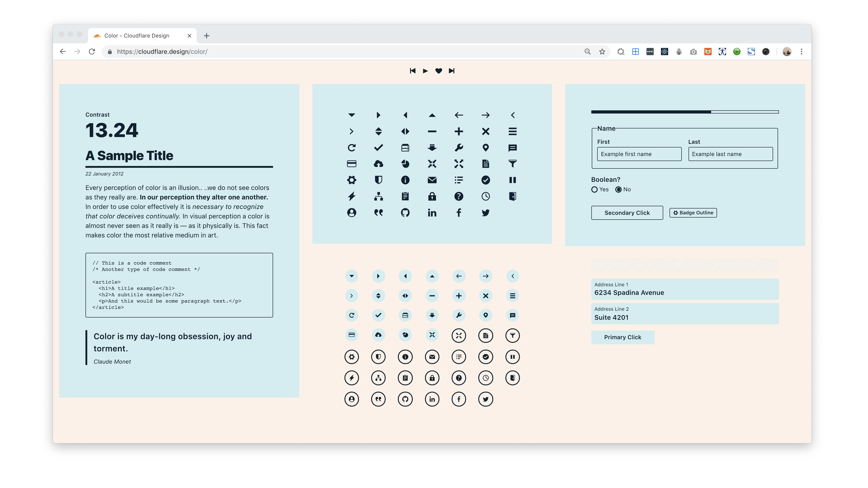Click the uncircled chevron-left icon in the blue panel

(512, 115)
